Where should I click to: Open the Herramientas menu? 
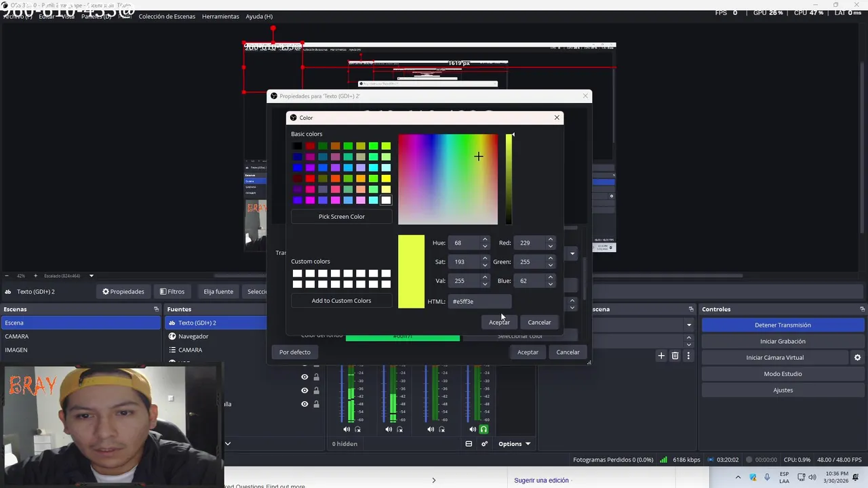point(220,16)
